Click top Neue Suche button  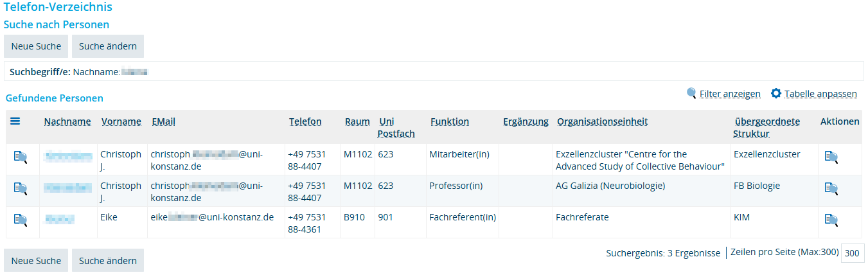point(36,46)
